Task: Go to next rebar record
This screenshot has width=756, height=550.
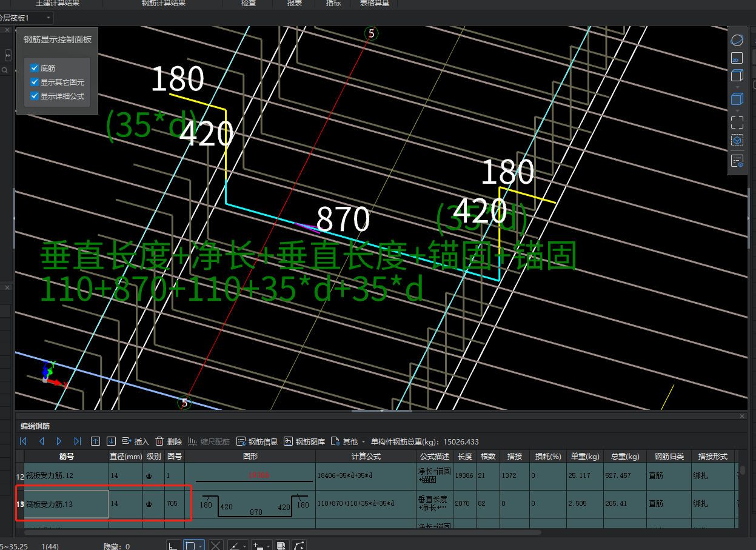Action: point(59,441)
